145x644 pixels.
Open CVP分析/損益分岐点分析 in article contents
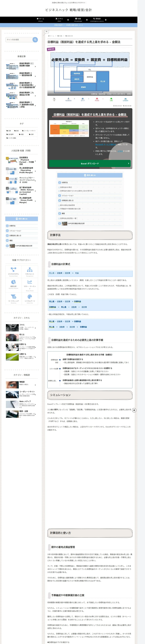click(x=76, y=223)
